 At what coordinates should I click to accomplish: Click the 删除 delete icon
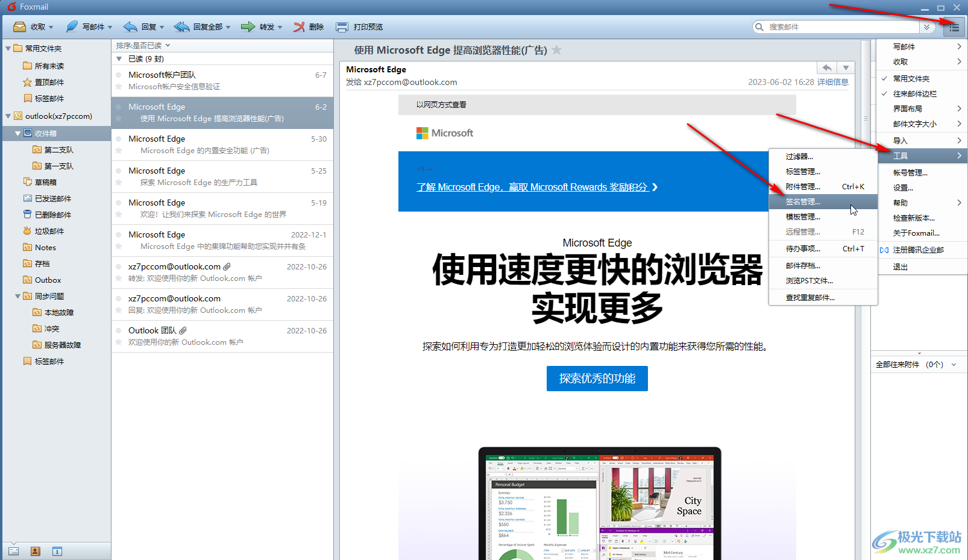(299, 27)
